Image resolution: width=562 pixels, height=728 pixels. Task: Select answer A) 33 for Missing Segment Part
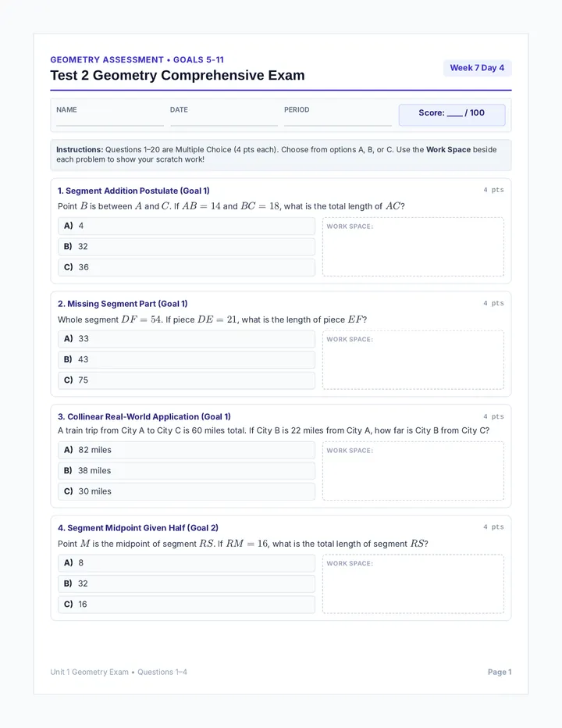click(x=186, y=339)
